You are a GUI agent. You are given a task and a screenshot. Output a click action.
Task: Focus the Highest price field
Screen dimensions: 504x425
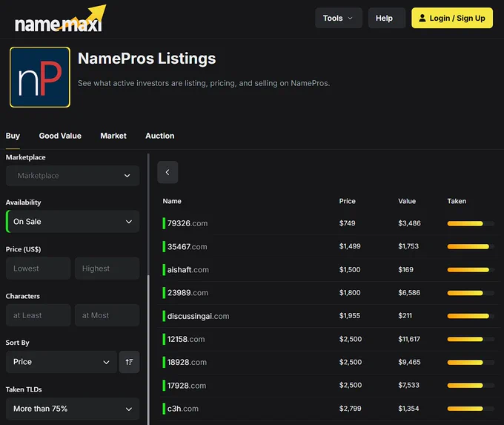[107, 268]
